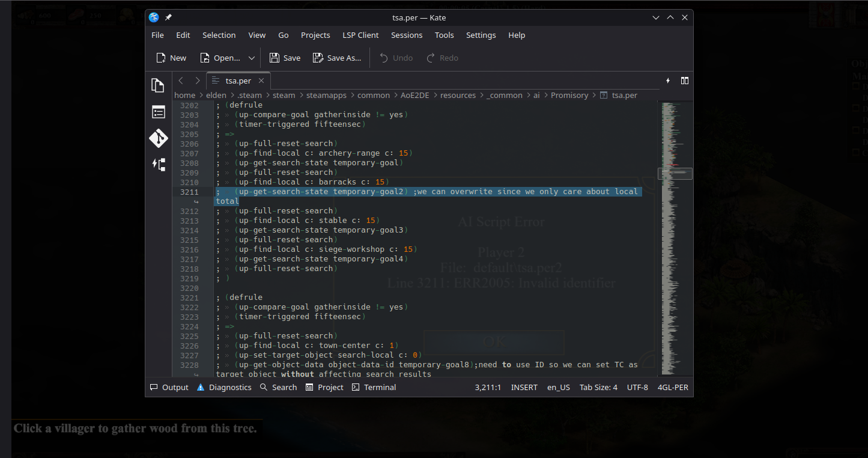Go forward with the right arrow in tab bar
Image resolution: width=868 pixels, height=458 pixels.
pyautogui.click(x=197, y=81)
